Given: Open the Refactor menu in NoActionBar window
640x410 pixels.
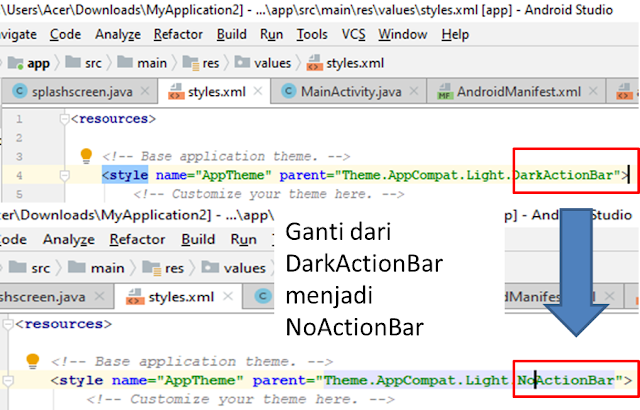Looking at the screenshot, I should (137, 239).
